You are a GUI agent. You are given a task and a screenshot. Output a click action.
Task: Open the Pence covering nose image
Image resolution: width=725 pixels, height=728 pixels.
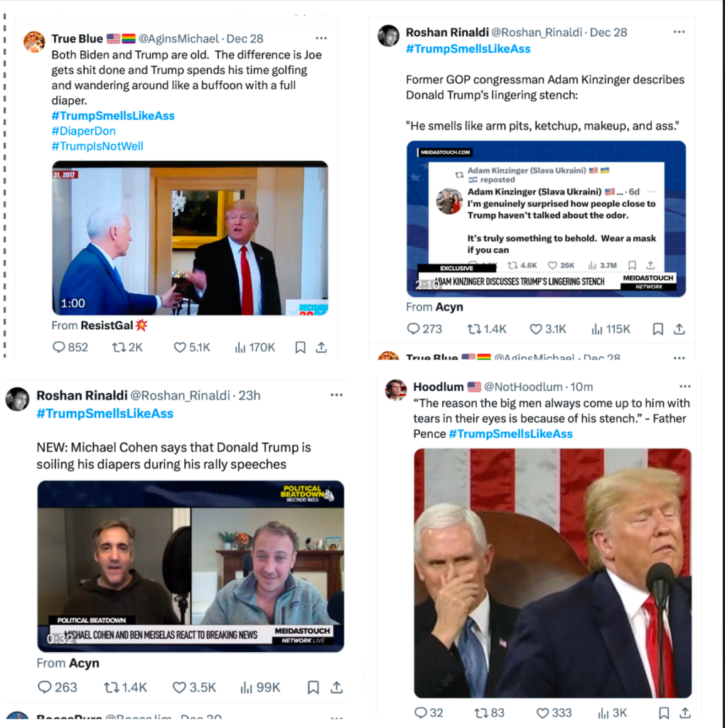[553, 573]
